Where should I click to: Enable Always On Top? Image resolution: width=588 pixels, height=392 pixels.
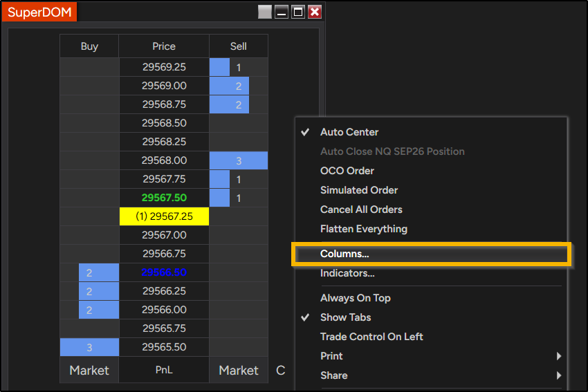click(x=431, y=298)
